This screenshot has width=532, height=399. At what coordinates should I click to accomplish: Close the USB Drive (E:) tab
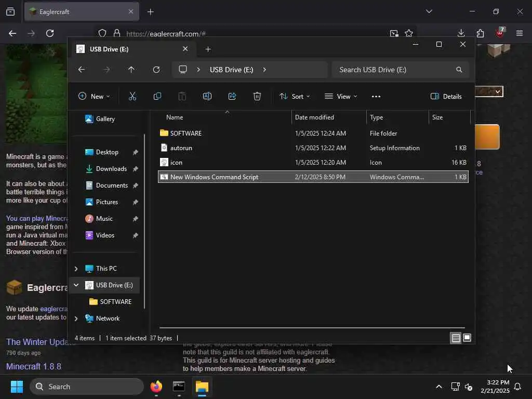[185, 49]
